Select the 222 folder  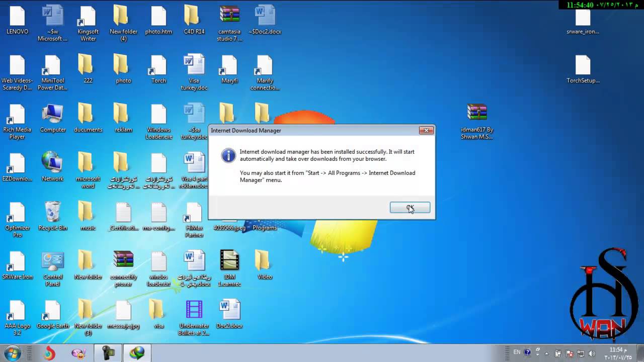click(x=88, y=69)
